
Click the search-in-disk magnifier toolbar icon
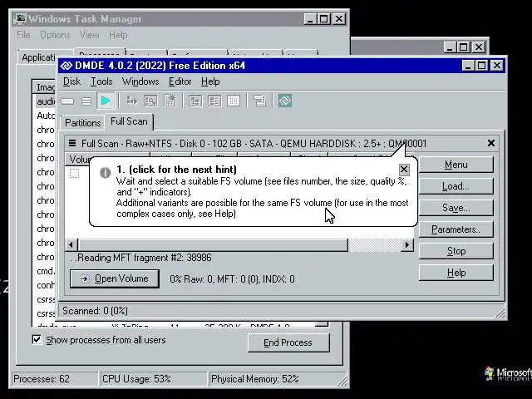click(150, 101)
